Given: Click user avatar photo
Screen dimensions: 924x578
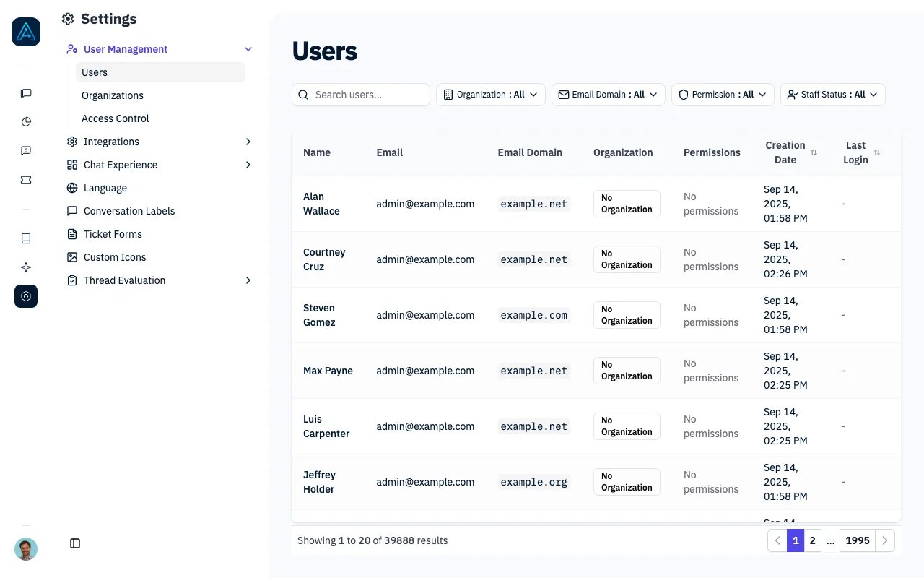Looking at the screenshot, I should click(x=26, y=549).
